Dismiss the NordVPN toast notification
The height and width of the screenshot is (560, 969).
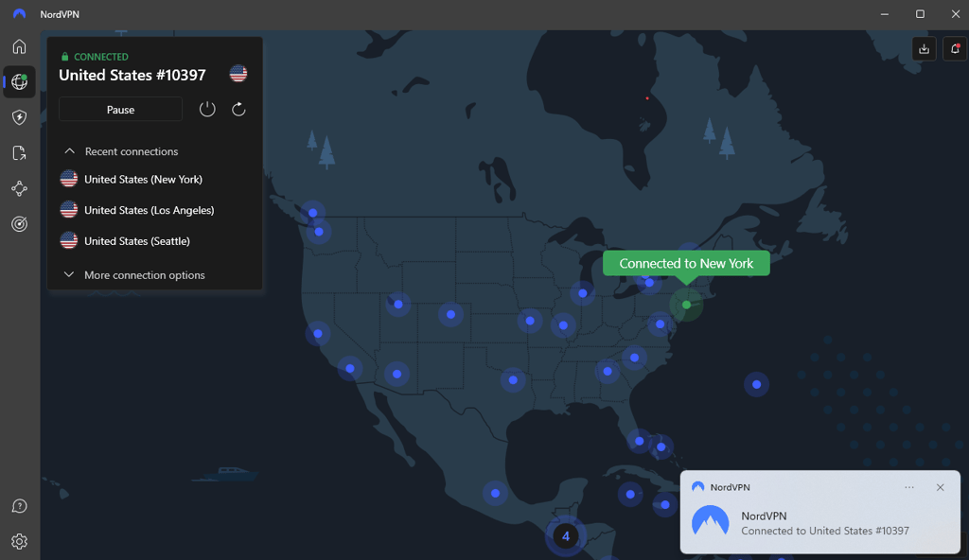[940, 487]
